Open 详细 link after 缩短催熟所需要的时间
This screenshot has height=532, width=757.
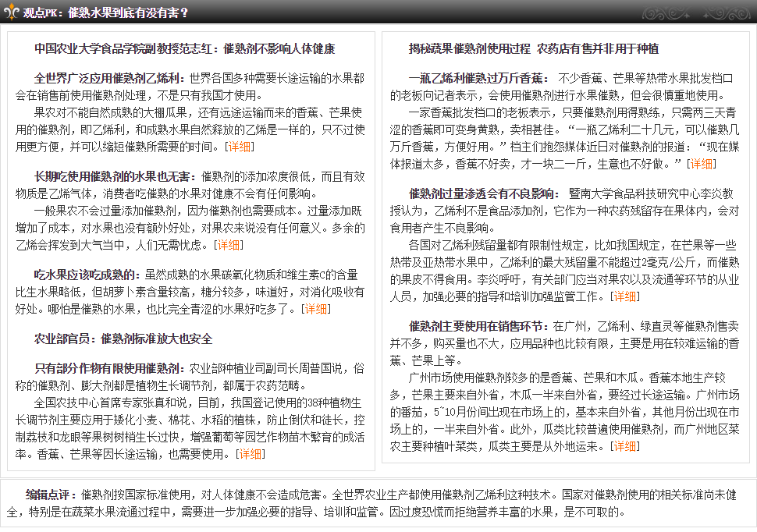[x=239, y=146]
